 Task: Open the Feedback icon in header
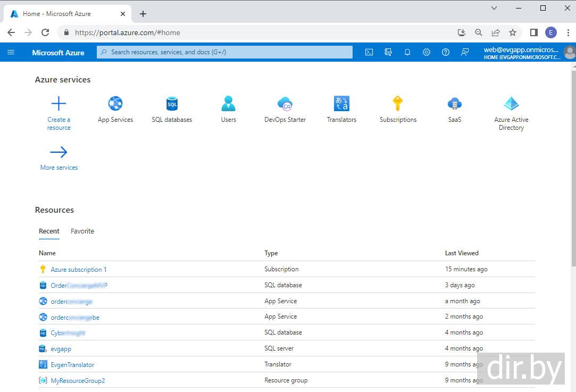pyautogui.click(x=465, y=52)
